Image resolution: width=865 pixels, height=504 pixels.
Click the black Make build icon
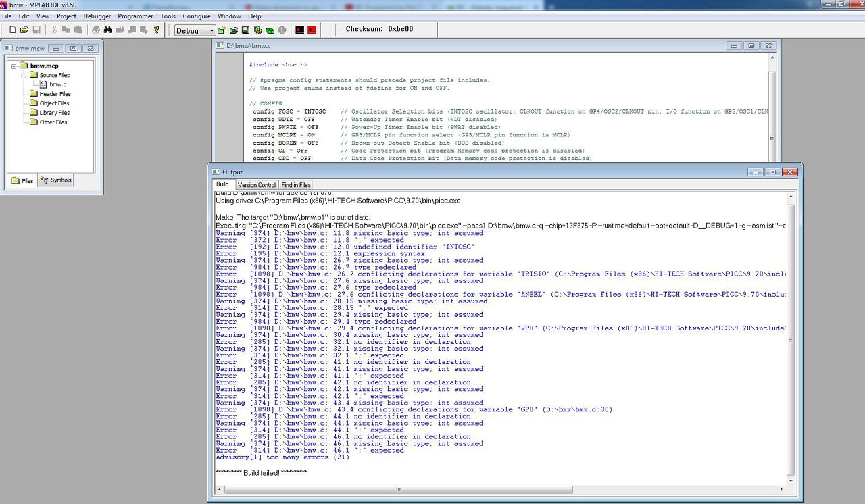click(x=300, y=30)
